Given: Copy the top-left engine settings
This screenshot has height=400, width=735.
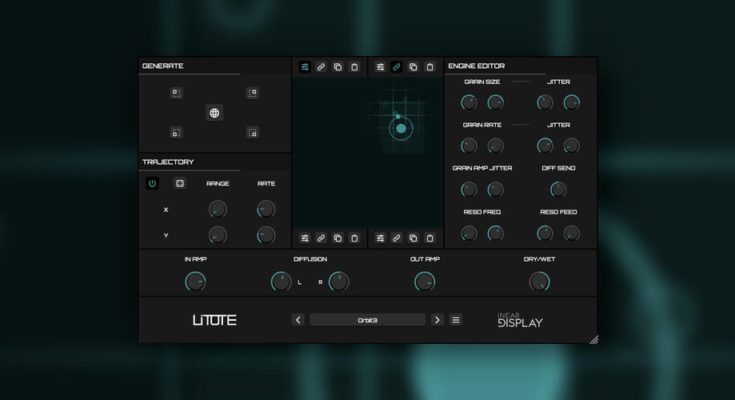Looking at the screenshot, I should (x=338, y=67).
